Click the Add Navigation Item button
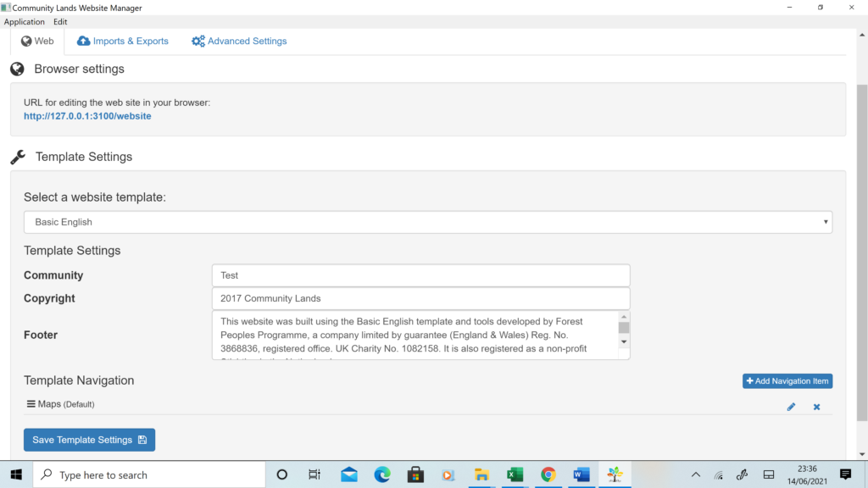This screenshot has width=868, height=488. [787, 381]
